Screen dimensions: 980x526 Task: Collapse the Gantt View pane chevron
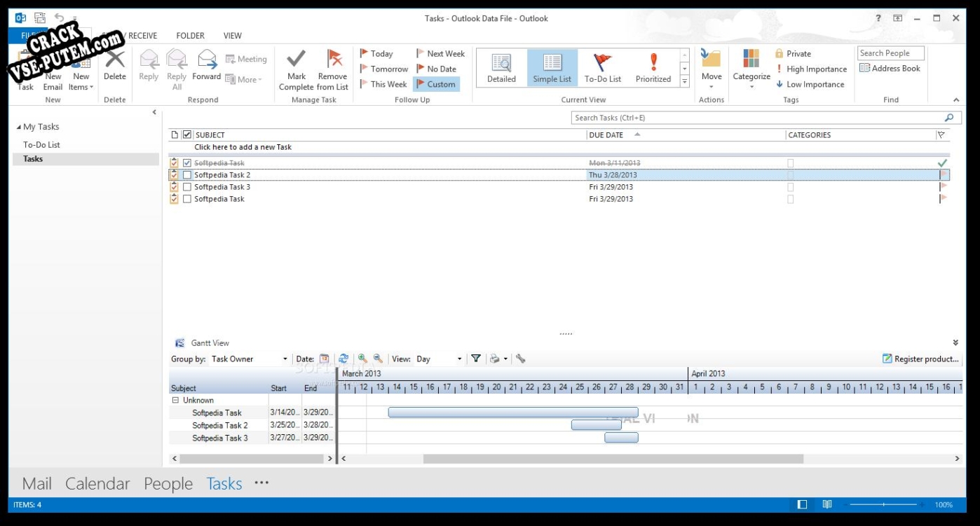[955, 343]
